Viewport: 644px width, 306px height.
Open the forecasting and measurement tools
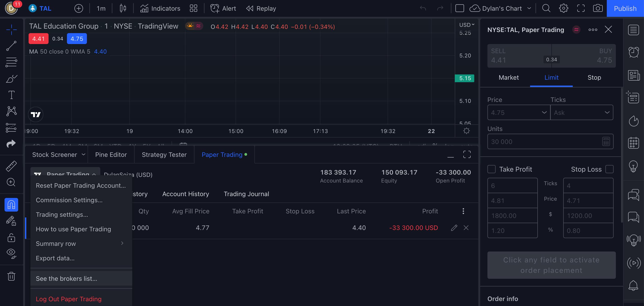(x=11, y=128)
